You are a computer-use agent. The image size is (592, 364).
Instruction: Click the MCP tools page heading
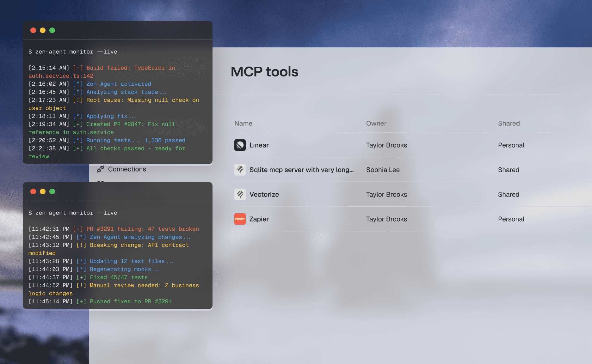[x=265, y=72]
